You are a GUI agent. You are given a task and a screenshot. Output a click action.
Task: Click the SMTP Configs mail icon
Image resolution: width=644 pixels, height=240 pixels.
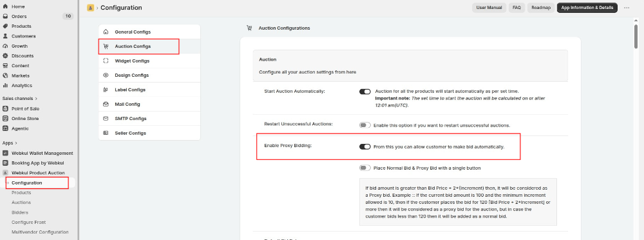point(106,119)
